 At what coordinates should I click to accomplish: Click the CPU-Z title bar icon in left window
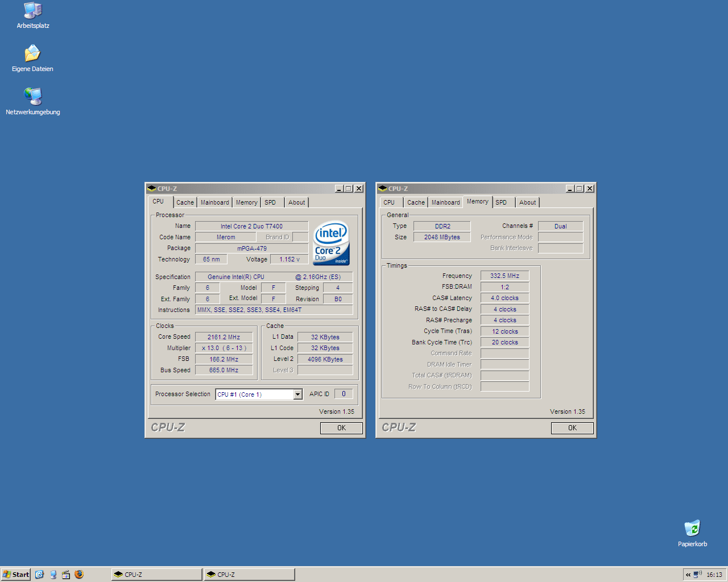[x=151, y=189]
